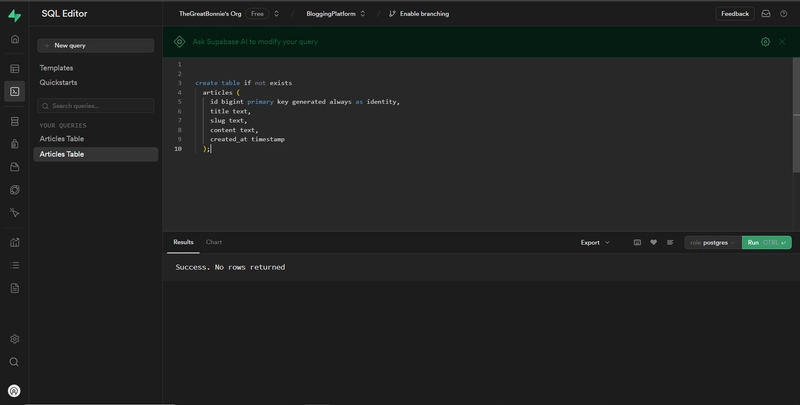Open Supabase AI settings gear
800x405 pixels.
pos(765,42)
